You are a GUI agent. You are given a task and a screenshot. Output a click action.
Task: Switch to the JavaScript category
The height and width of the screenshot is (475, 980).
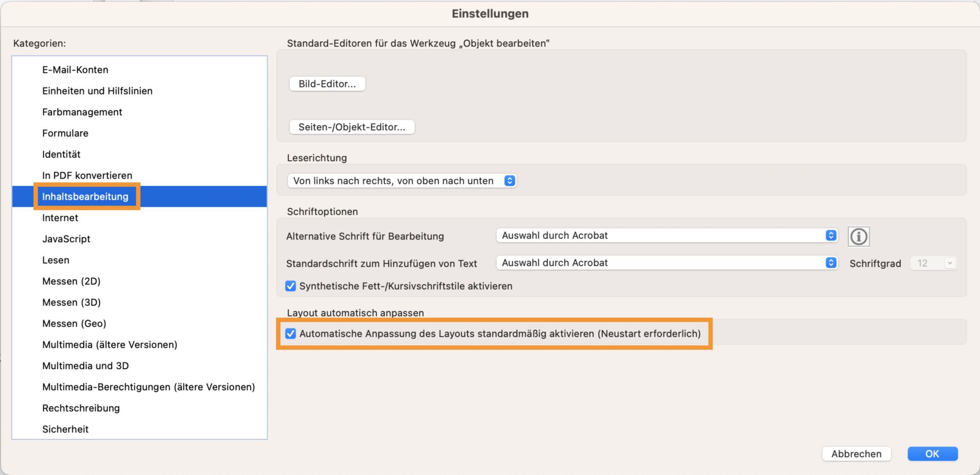[x=66, y=239]
